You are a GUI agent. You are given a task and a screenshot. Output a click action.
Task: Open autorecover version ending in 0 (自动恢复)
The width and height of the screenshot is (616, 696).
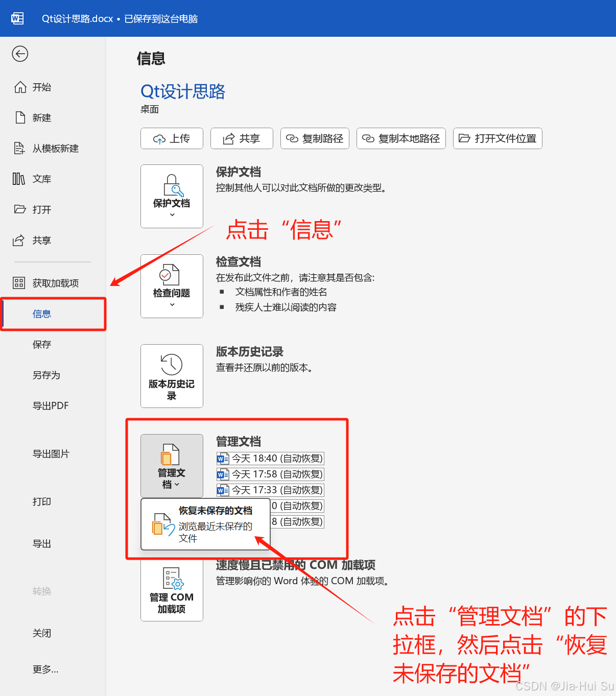[297, 506]
